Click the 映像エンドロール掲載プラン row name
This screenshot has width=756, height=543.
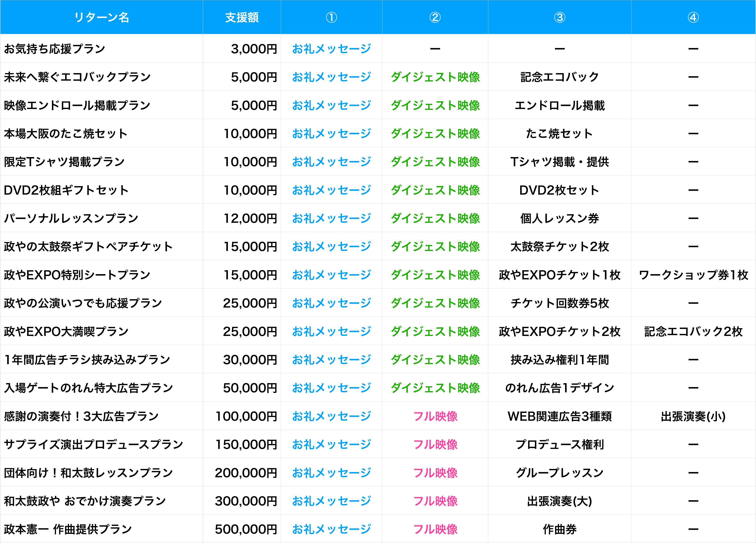77,106
